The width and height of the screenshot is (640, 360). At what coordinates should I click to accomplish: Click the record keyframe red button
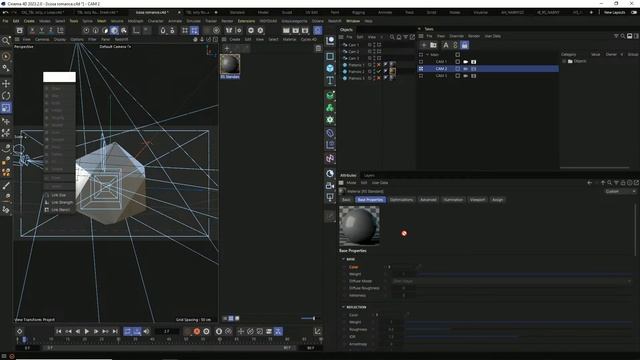[x=197, y=331]
